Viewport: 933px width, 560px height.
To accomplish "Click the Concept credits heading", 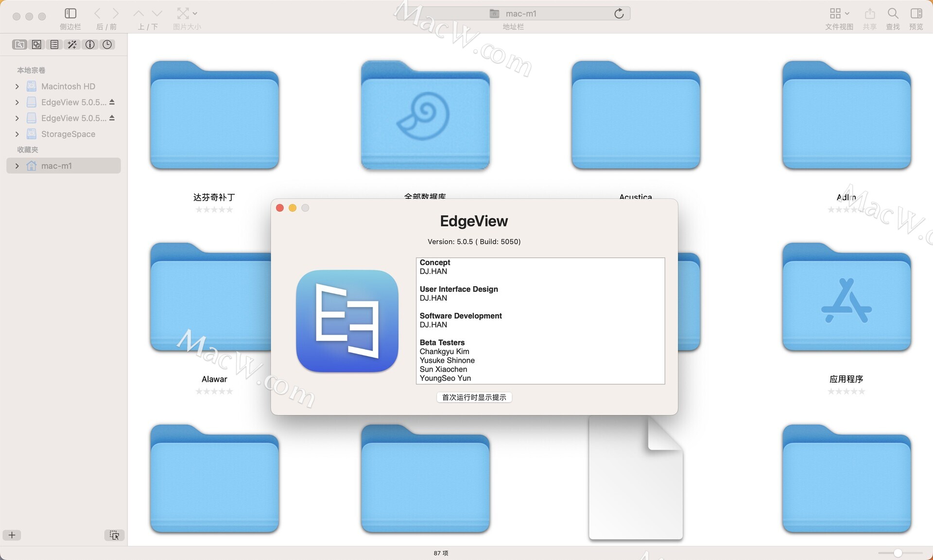I will click(x=435, y=262).
